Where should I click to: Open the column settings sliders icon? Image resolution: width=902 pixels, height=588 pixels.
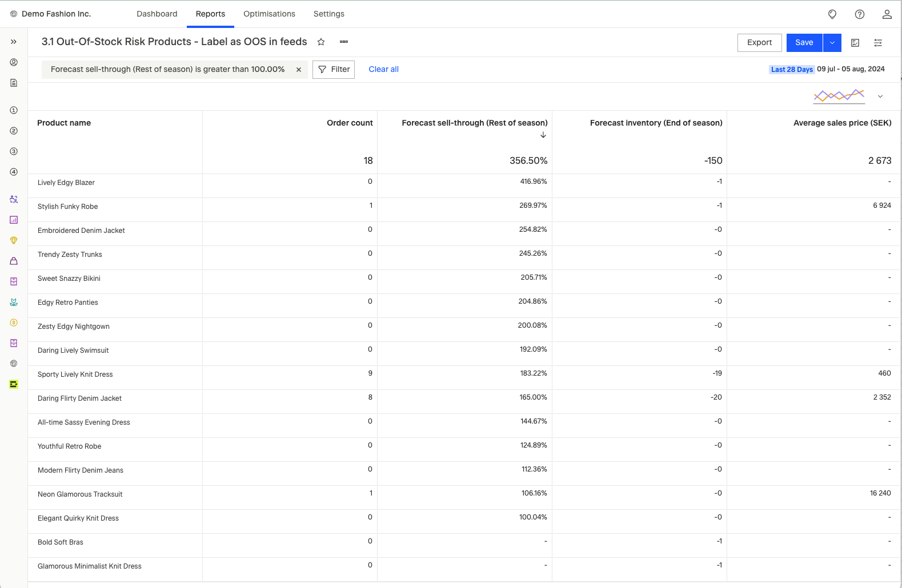tap(878, 43)
